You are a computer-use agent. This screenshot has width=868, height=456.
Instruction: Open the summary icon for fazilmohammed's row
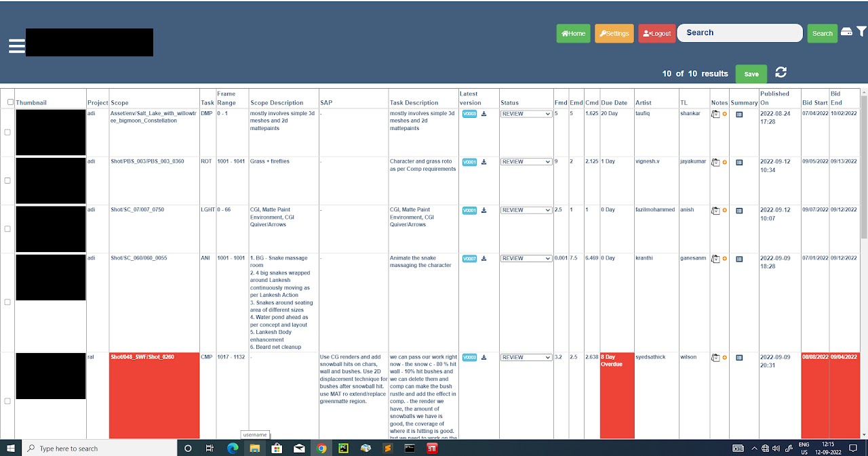pyautogui.click(x=739, y=211)
